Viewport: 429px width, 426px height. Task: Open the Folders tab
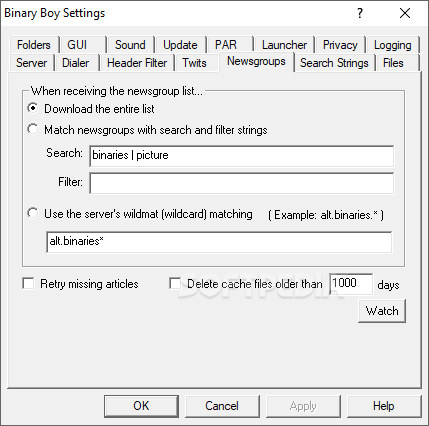pos(34,45)
